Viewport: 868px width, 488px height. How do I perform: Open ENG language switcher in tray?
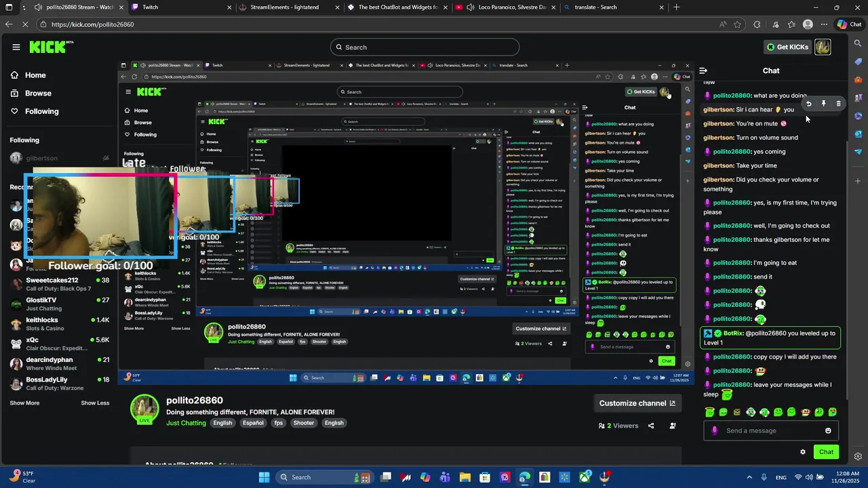[x=781, y=477]
